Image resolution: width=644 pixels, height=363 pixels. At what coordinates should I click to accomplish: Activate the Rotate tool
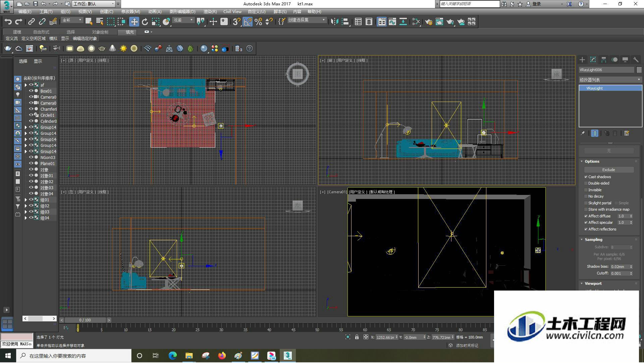[145, 22]
